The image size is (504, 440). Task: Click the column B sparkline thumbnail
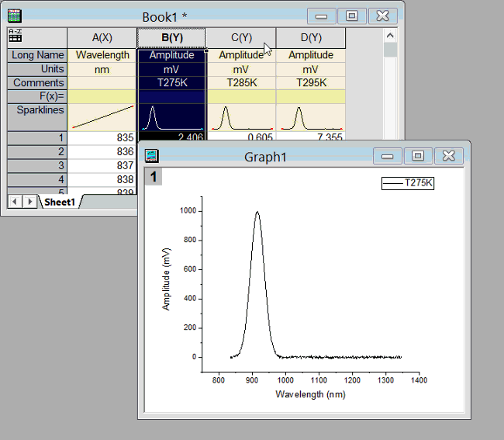[x=171, y=118]
